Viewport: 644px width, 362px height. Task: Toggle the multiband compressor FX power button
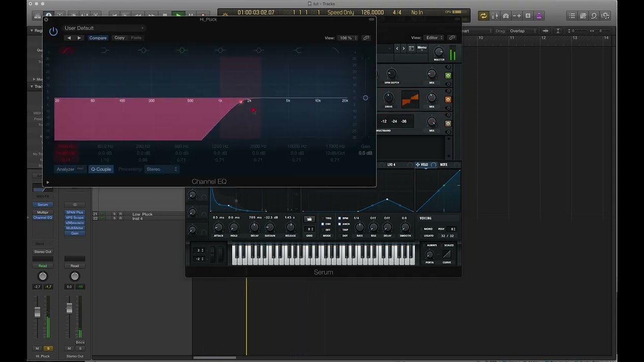coord(448,123)
